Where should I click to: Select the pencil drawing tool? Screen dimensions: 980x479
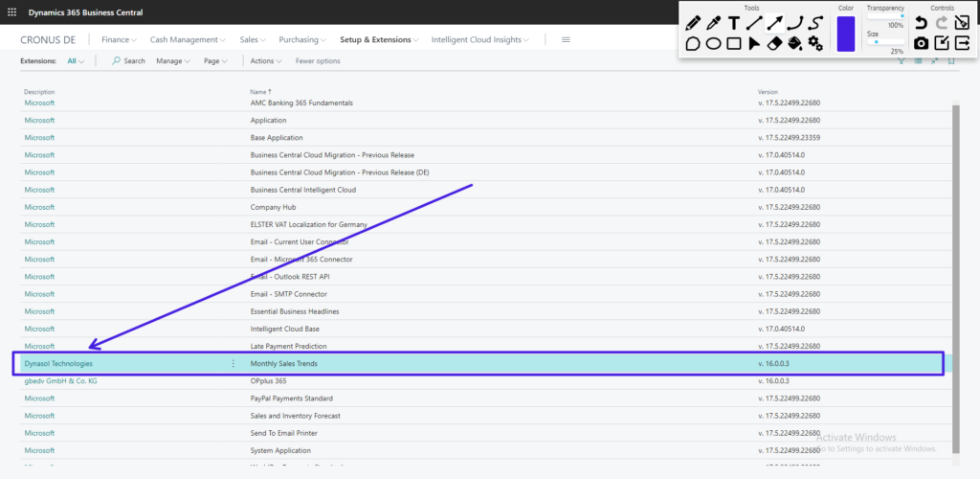pyautogui.click(x=693, y=23)
